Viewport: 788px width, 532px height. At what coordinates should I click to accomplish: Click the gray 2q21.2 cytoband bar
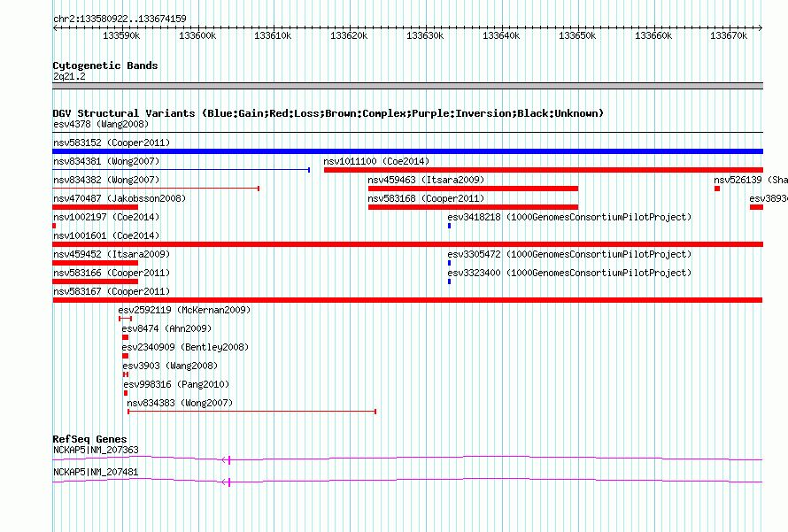(x=407, y=86)
